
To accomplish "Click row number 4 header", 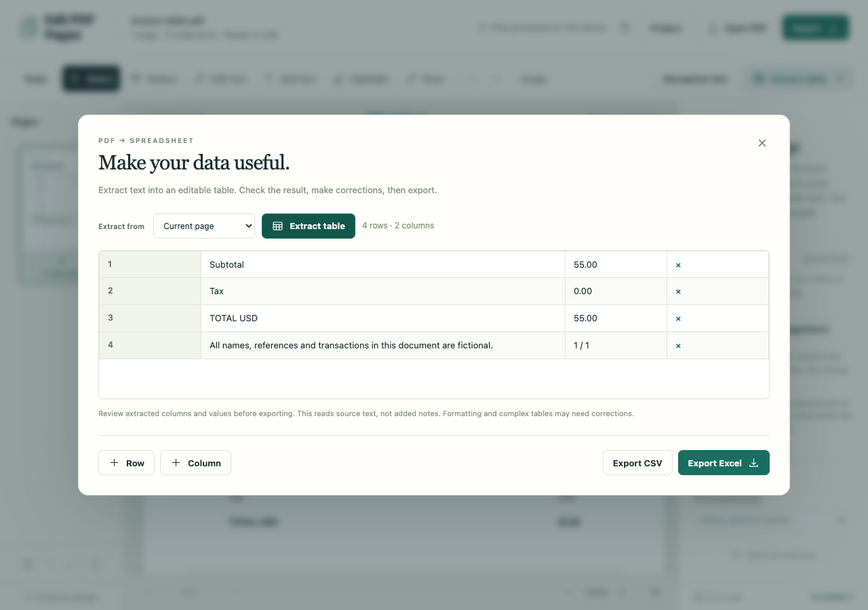I will click(150, 346).
